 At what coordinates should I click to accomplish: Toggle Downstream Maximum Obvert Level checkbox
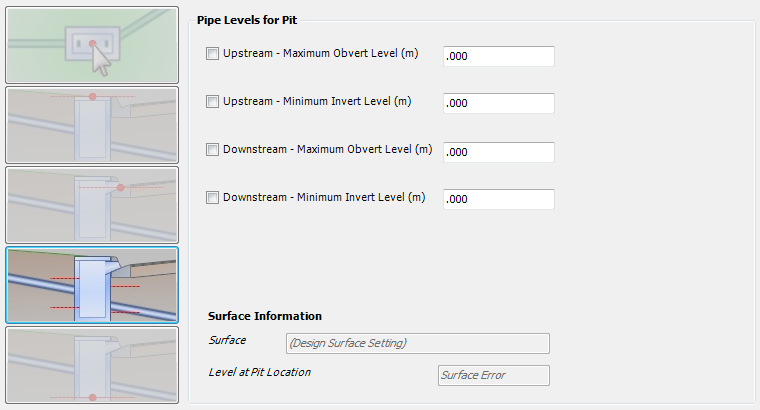point(212,149)
